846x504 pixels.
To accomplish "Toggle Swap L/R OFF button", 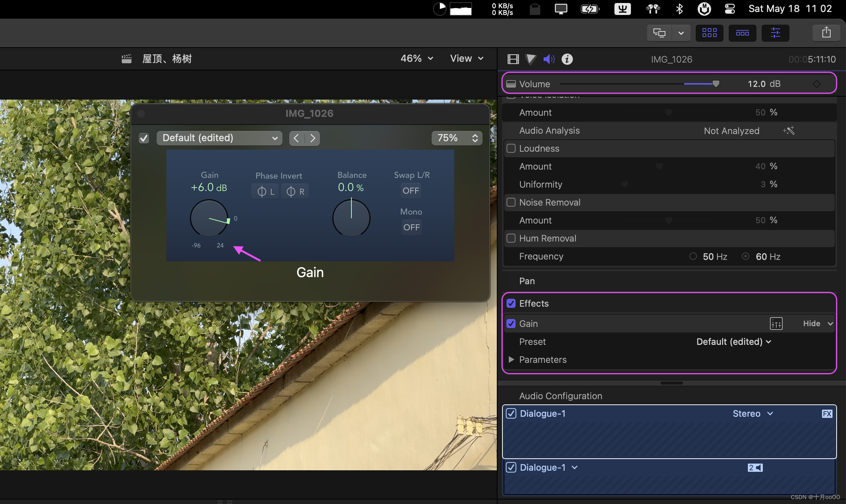I will pyautogui.click(x=411, y=191).
